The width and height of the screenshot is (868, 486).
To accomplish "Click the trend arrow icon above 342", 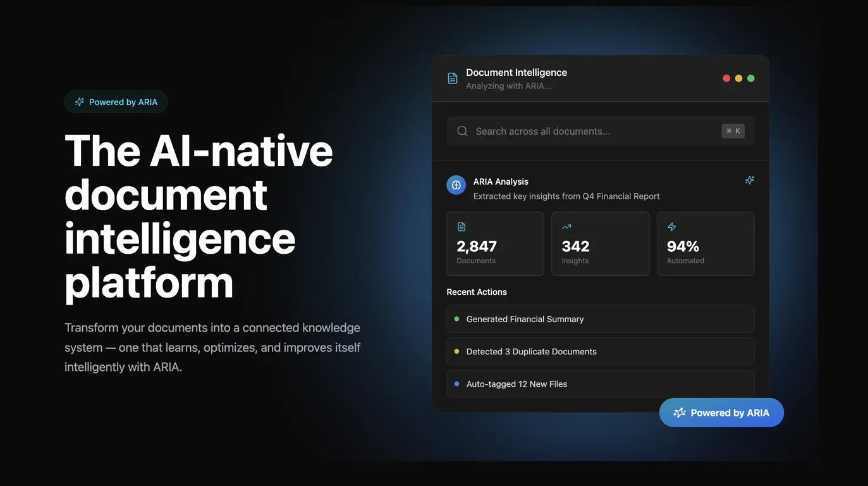I will pyautogui.click(x=566, y=227).
